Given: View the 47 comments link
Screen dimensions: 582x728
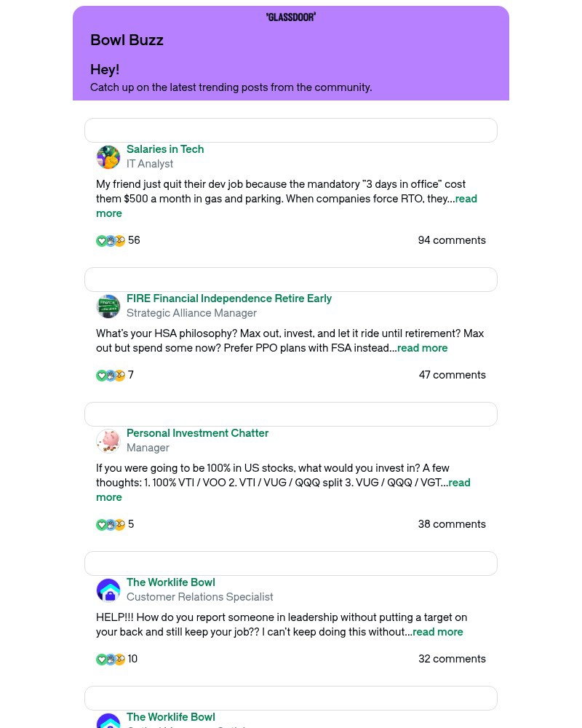Looking at the screenshot, I should 452,375.
